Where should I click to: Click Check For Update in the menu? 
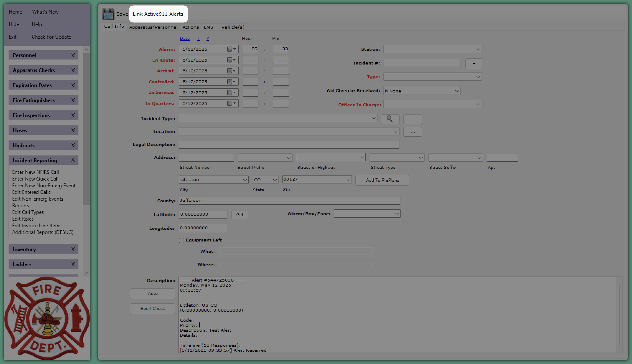[51, 37]
